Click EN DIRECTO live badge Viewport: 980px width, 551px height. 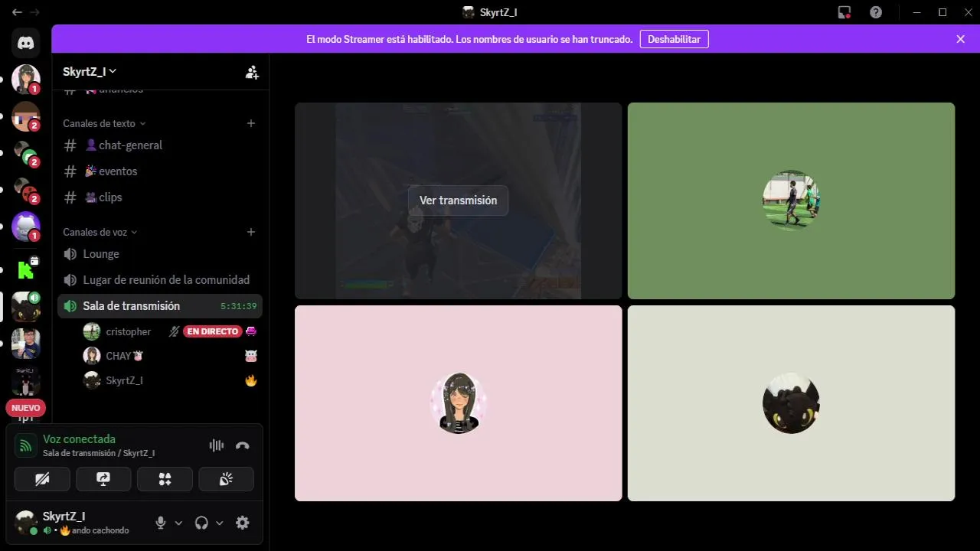(212, 331)
